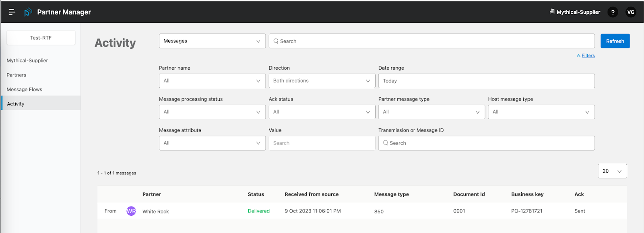Click the magnifier icon in main search bar
This screenshot has height=233, width=644.
(276, 41)
